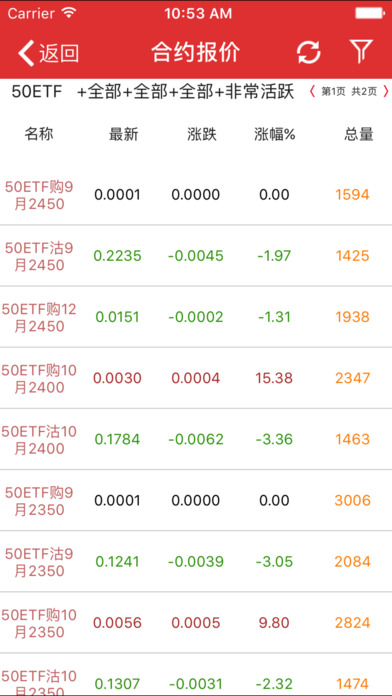Image resolution: width=392 pixels, height=696 pixels.
Task: Tap volume 3006 of 50ETF购9月2350
Action: (x=352, y=500)
